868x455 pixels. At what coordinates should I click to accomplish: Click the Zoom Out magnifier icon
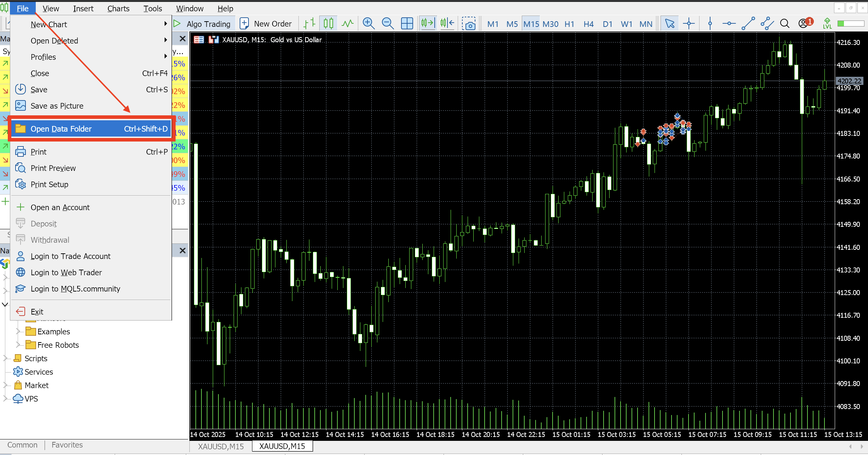coord(388,24)
